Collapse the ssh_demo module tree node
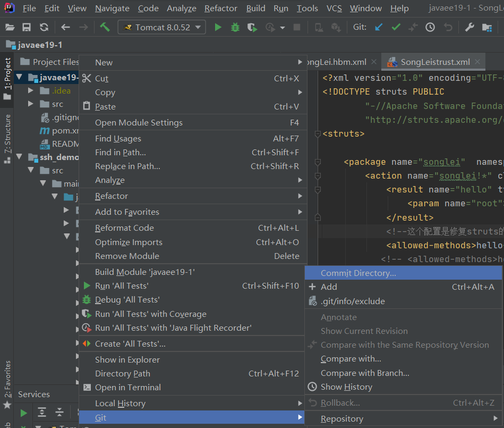 click(20, 157)
